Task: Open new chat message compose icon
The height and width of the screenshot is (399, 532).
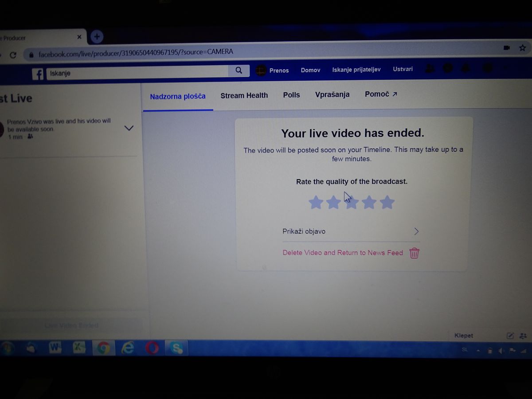Action: tap(510, 336)
